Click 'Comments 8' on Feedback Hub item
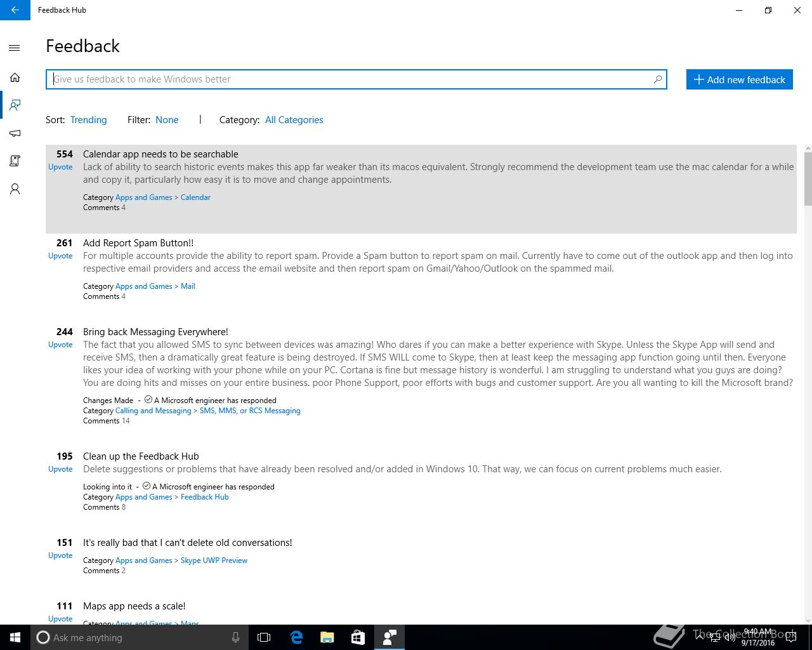This screenshot has width=812, height=650. pyautogui.click(x=104, y=507)
